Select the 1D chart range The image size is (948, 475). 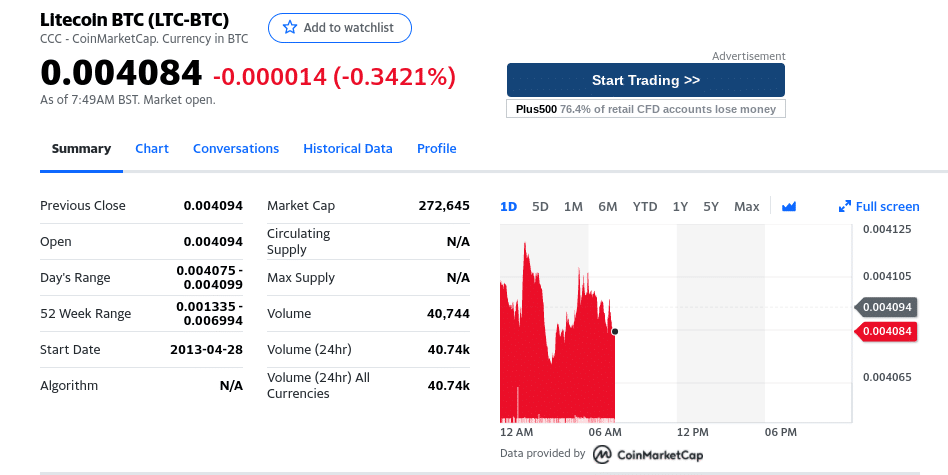click(508, 207)
